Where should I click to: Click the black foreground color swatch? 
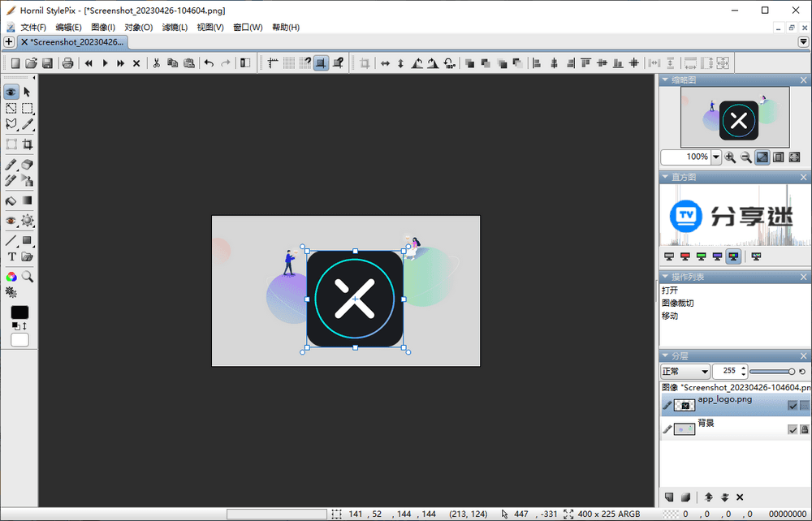pos(19,312)
